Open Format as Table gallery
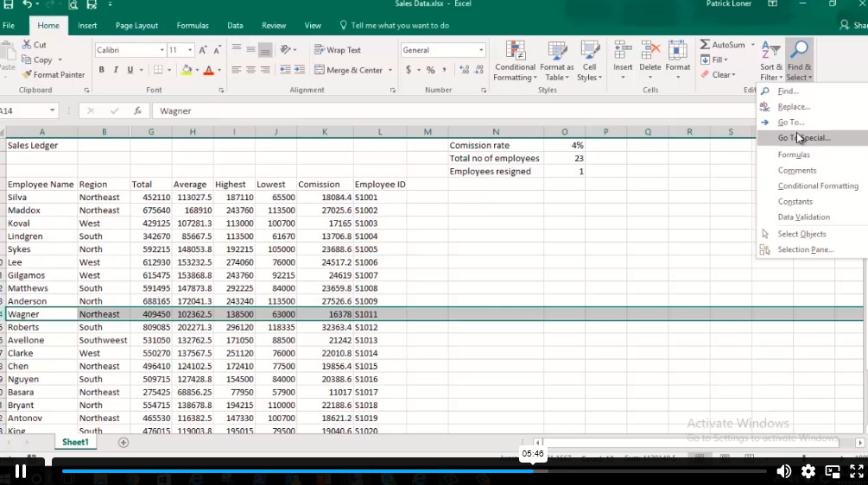Viewport: 868px width, 485px height. point(557,61)
